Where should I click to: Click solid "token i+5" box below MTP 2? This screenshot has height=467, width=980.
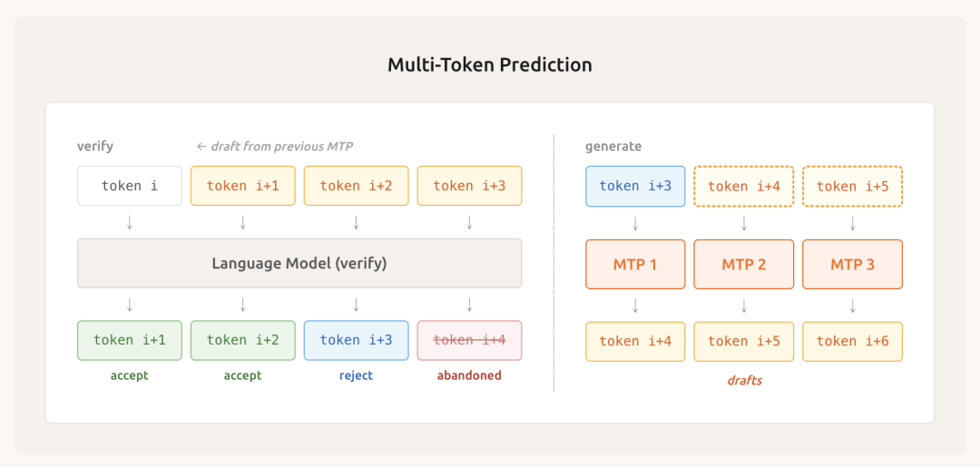[744, 341]
